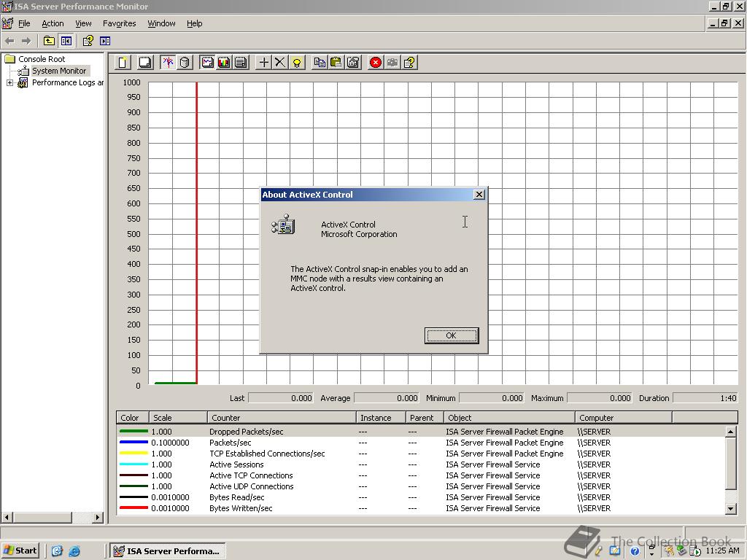Click the system tray clock 11:25 AM

[x=722, y=551]
